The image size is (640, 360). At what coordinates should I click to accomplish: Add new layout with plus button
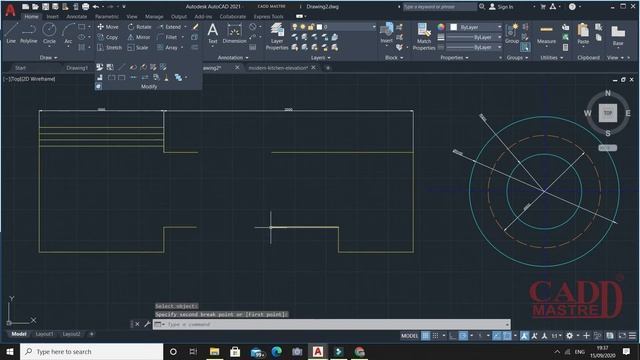click(x=91, y=334)
